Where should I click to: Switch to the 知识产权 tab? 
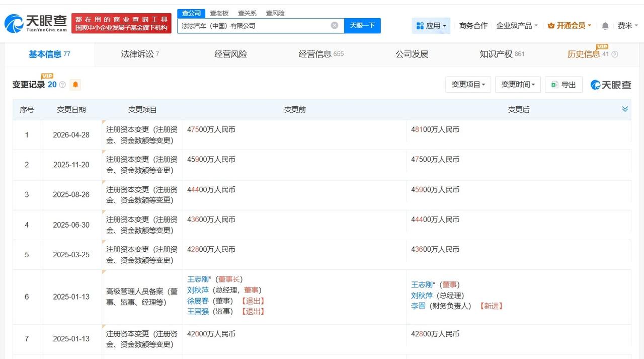click(502, 54)
